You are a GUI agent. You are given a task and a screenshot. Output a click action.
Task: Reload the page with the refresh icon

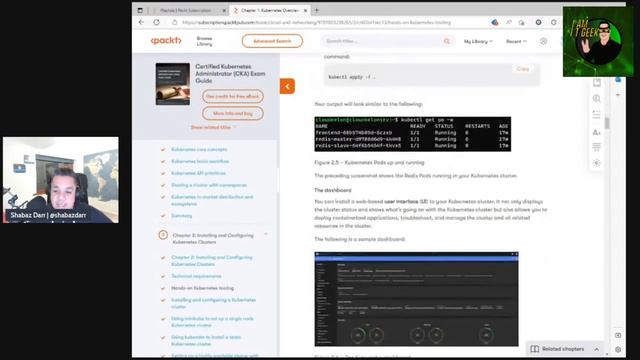(156, 22)
